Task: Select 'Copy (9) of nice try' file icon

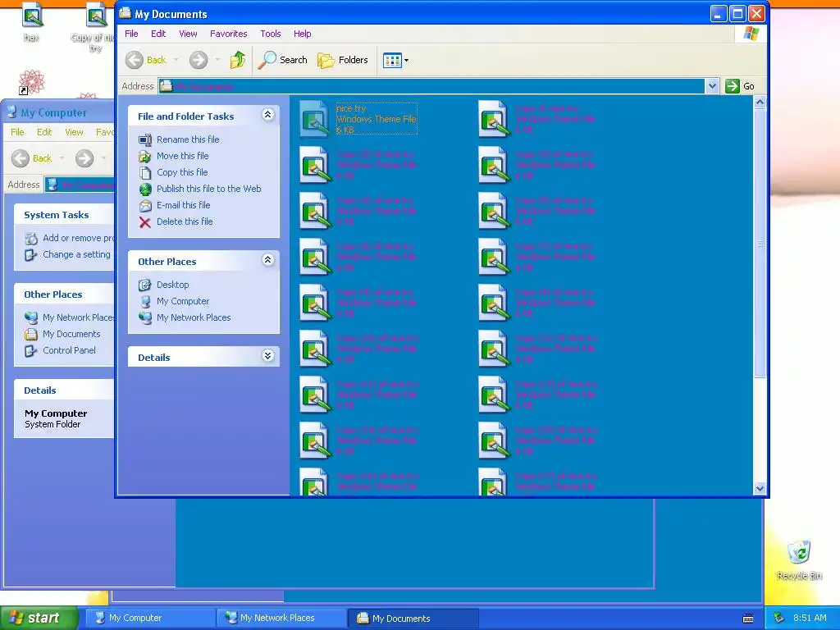Action: coord(493,303)
